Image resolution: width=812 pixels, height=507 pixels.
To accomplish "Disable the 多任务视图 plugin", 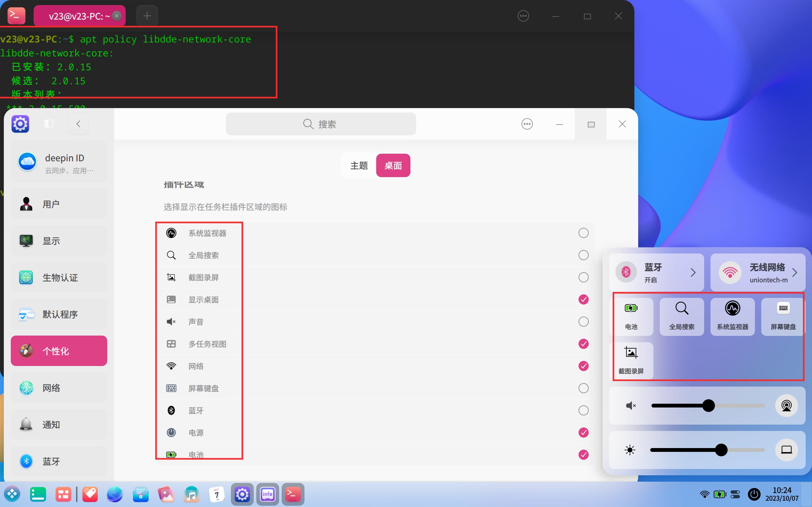I will tap(584, 344).
